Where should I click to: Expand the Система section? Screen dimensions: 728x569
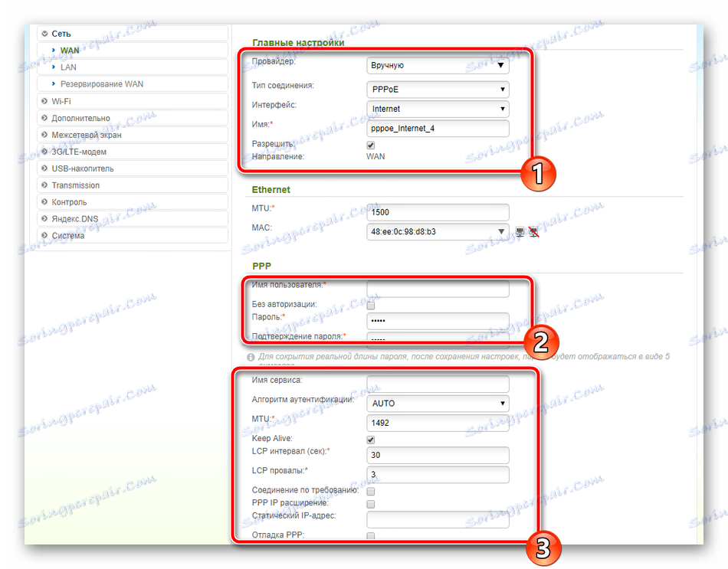(x=133, y=235)
